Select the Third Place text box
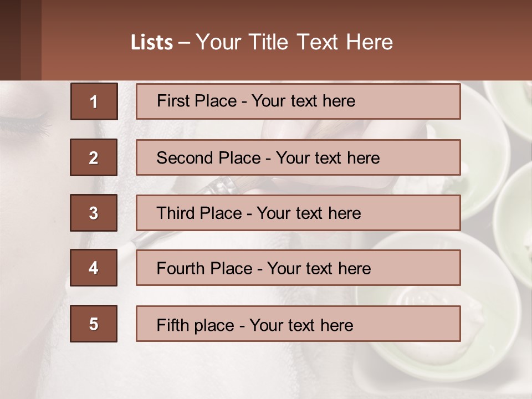Screen dimensions: 532x399 [298, 213]
